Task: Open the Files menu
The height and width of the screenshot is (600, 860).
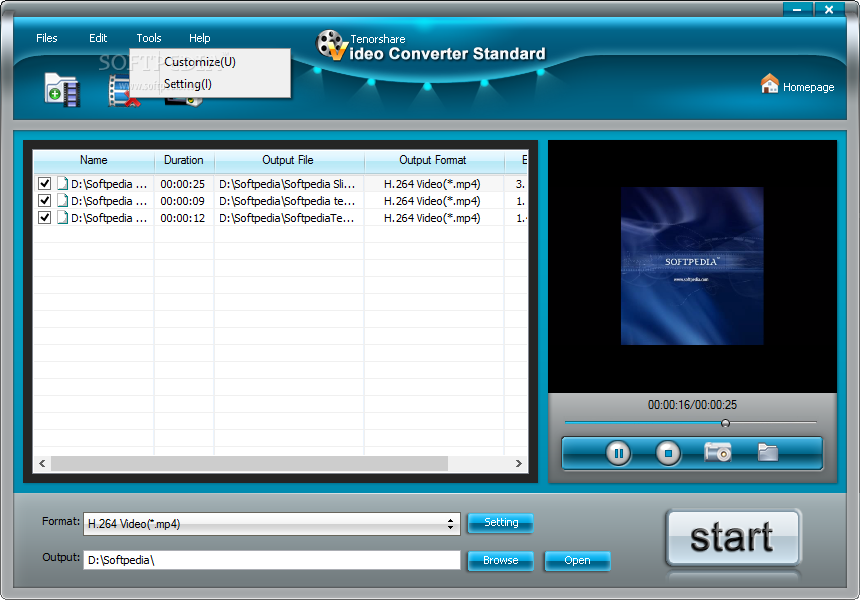Action: 47,38
